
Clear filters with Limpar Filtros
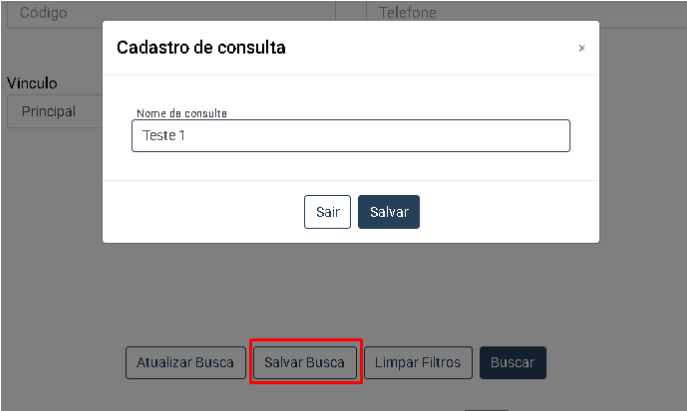[417, 362]
